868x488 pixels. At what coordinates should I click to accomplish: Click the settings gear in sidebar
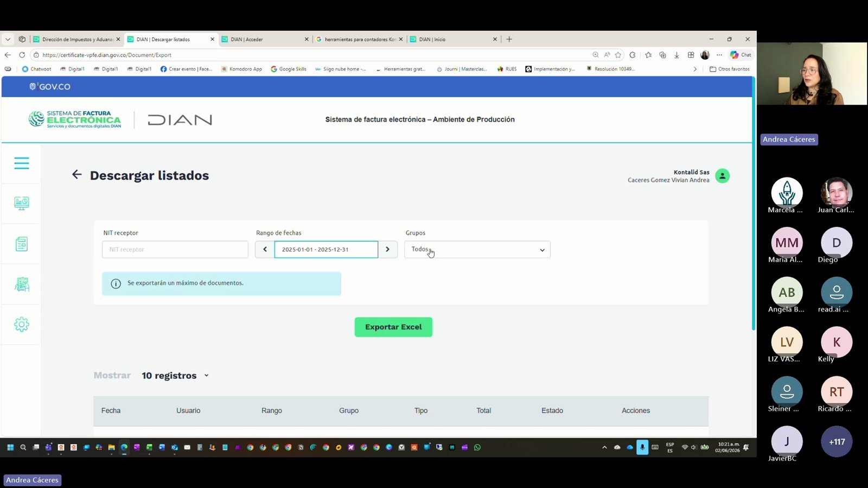click(x=22, y=325)
